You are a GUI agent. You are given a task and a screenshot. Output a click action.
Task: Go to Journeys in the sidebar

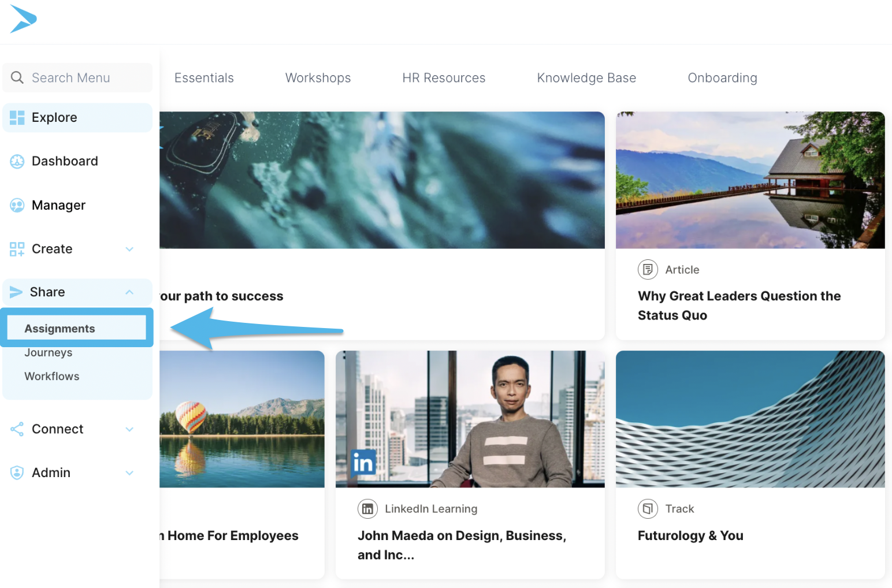pos(49,353)
